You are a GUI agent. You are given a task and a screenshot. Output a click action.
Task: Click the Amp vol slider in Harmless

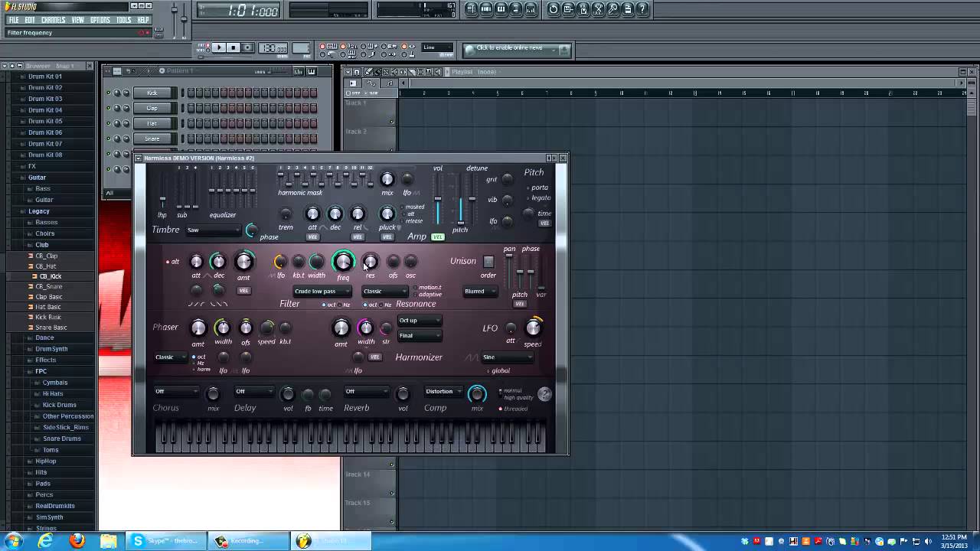438,199
